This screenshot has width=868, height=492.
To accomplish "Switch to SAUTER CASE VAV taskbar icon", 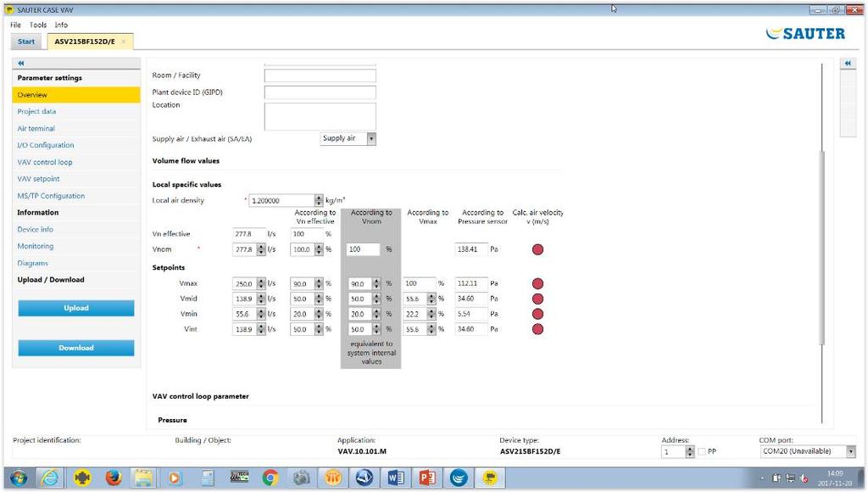I will click(x=490, y=478).
